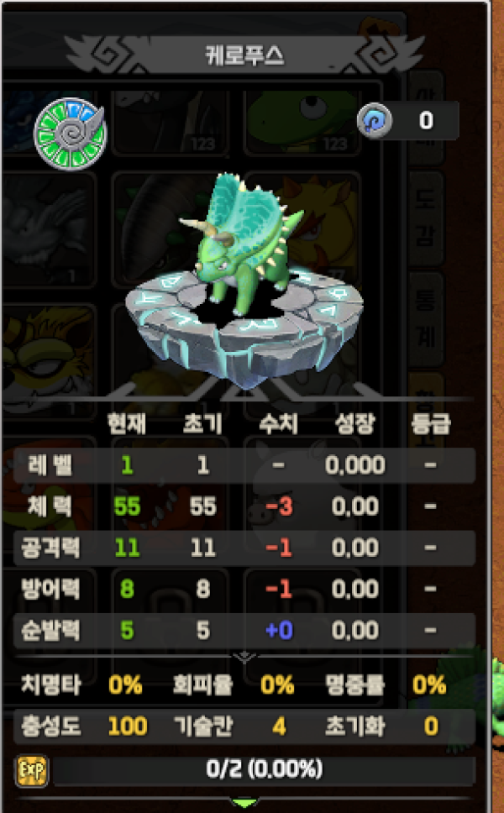
Task: Click the 등급 column header
Action: [x=430, y=423]
